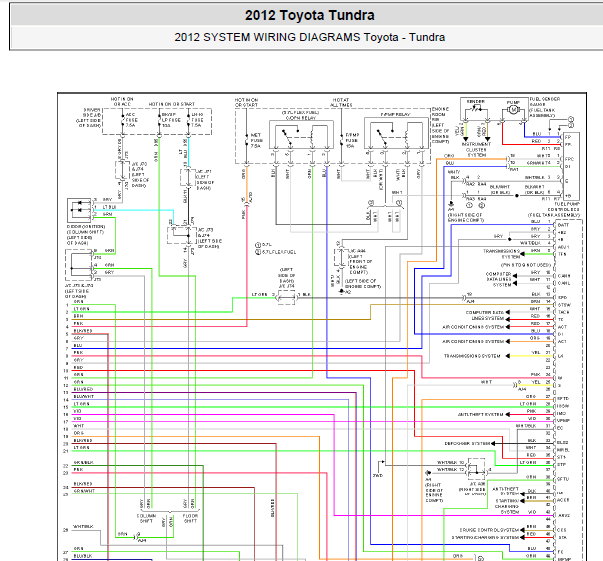Click the "(PIN 6 TO 9 NOT USED)" note
Image resolution: width=603 pixels, height=561 pixels.
(x=525, y=265)
